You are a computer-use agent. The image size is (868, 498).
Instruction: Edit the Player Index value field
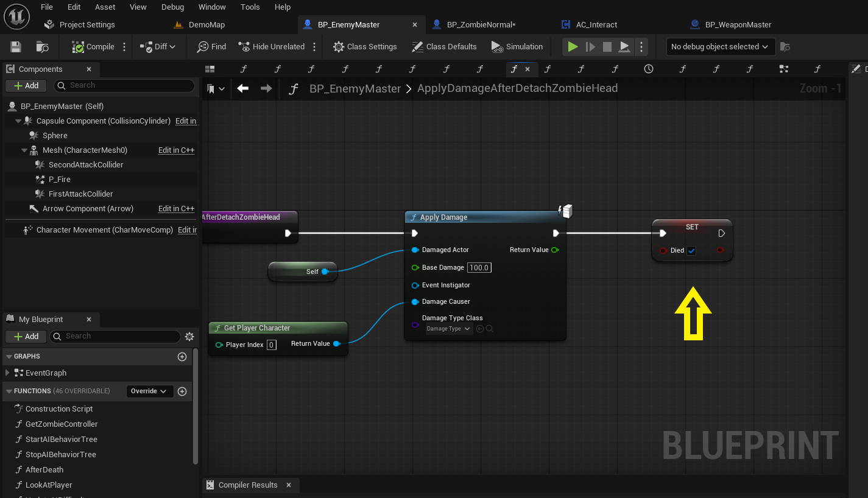(x=272, y=345)
